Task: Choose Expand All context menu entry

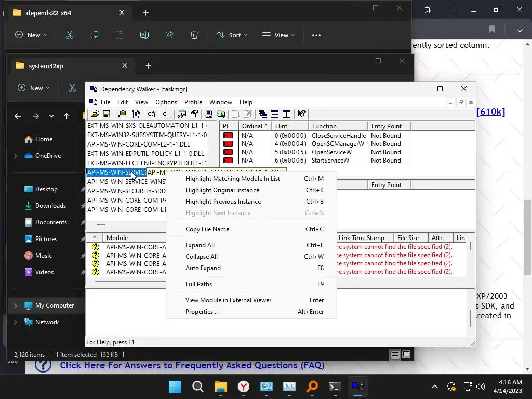Action: (x=251, y=245)
